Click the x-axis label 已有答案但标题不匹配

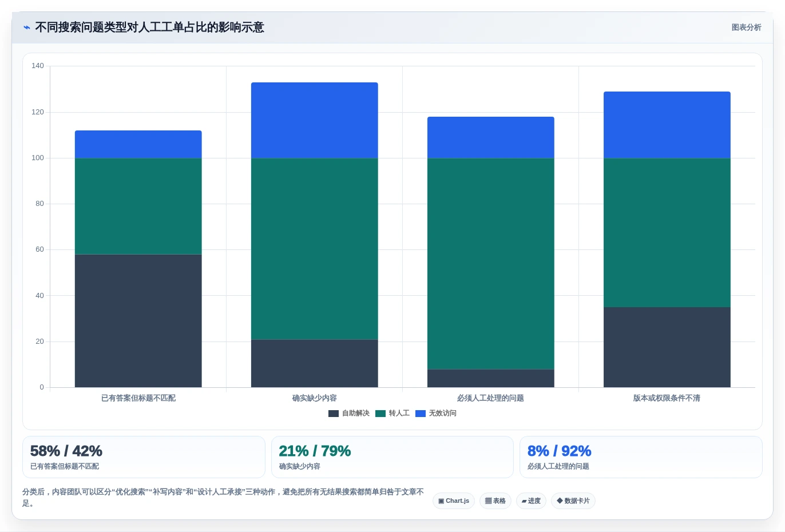tap(138, 398)
